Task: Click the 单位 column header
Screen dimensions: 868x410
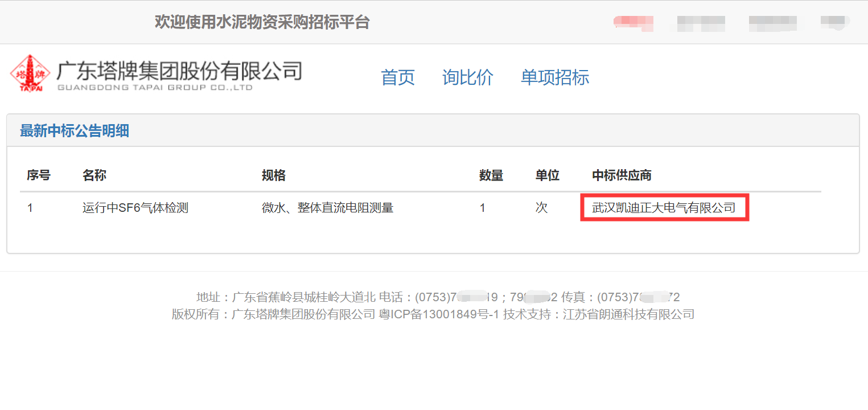Action: 548,175
